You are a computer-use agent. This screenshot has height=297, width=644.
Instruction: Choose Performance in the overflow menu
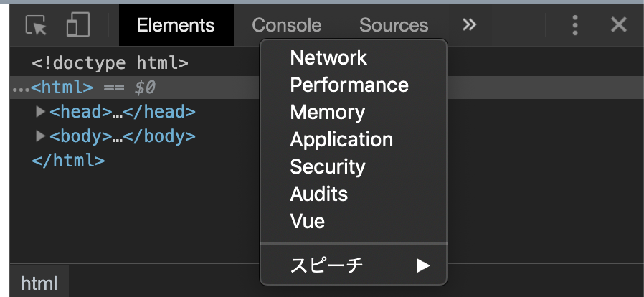pos(349,85)
